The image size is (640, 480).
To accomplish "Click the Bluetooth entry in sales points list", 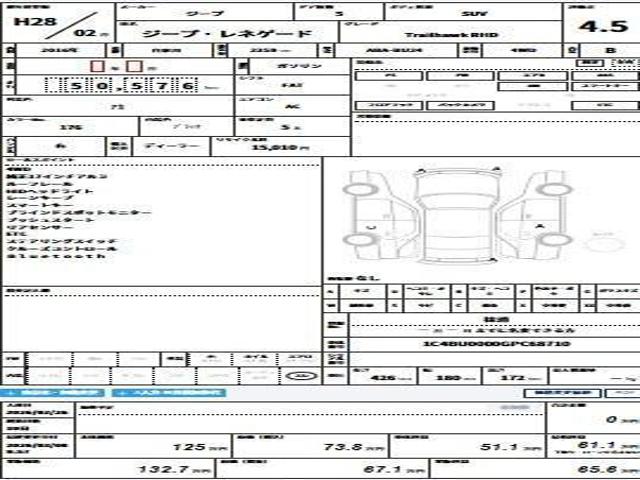I will pyautogui.click(x=56, y=256).
